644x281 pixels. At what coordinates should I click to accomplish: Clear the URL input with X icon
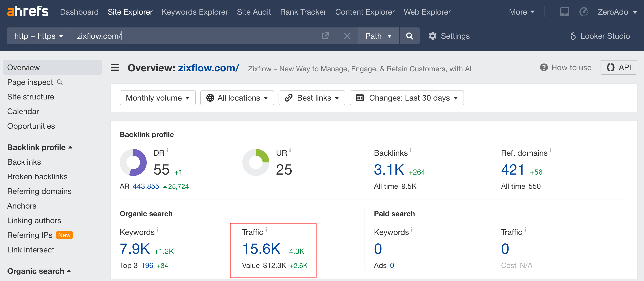pos(347,36)
